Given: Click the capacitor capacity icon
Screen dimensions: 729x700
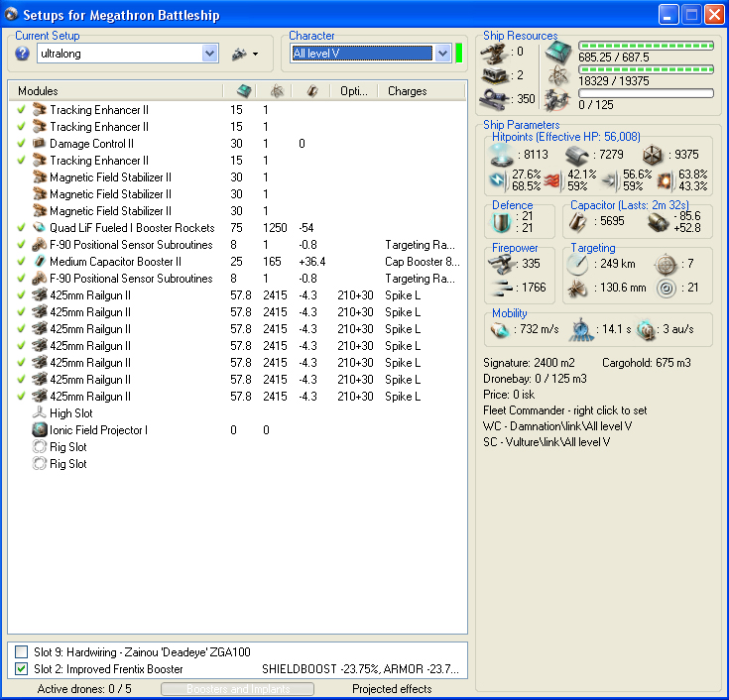Looking at the screenshot, I should pyautogui.click(x=578, y=222).
